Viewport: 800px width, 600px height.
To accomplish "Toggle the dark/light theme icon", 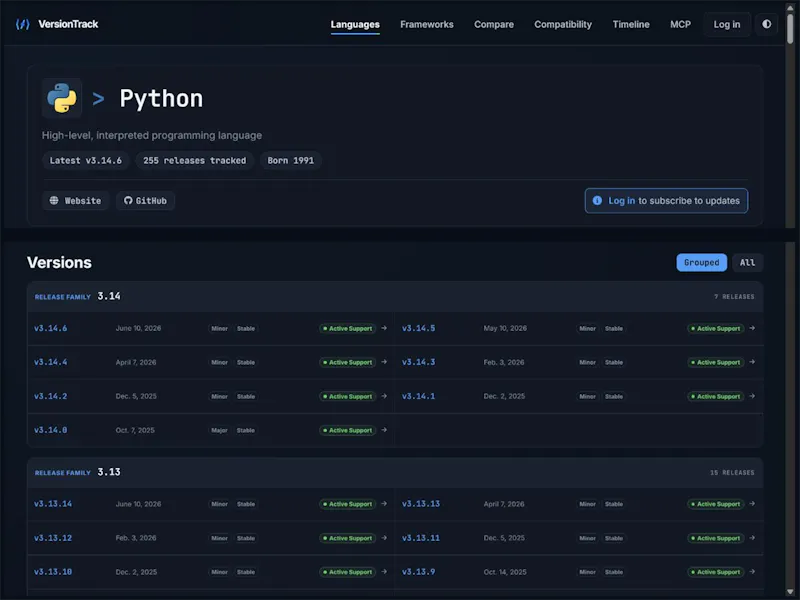I will (x=766, y=24).
